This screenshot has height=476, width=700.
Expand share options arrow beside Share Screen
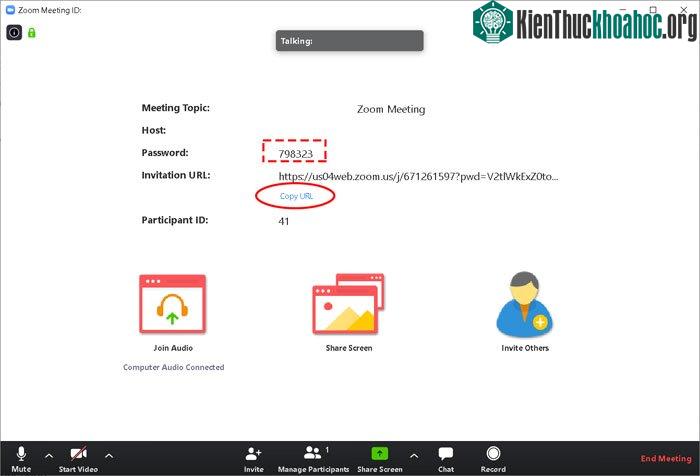414,456
